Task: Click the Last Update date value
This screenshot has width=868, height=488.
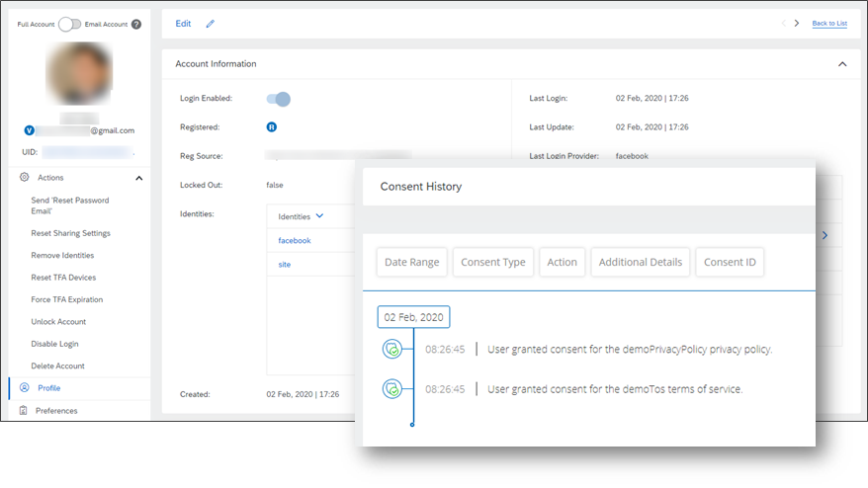Action: tap(652, 127)
